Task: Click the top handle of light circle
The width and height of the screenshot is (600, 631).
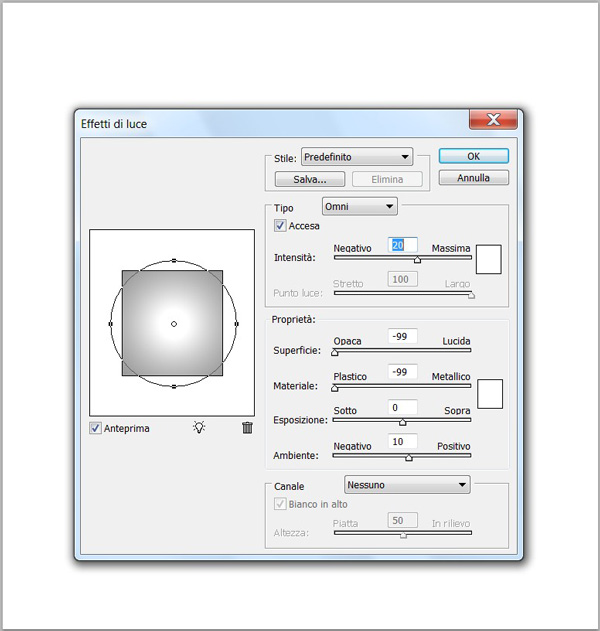Action: coord(174,260)
